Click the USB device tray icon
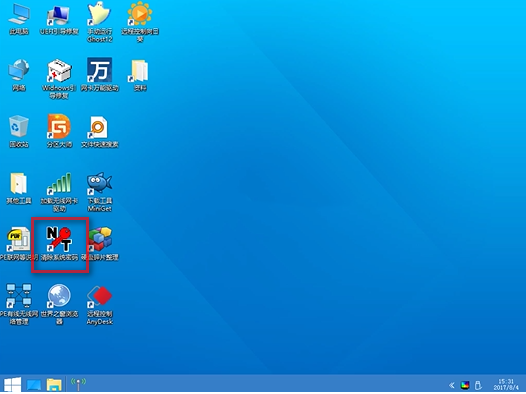 (478, 385)
